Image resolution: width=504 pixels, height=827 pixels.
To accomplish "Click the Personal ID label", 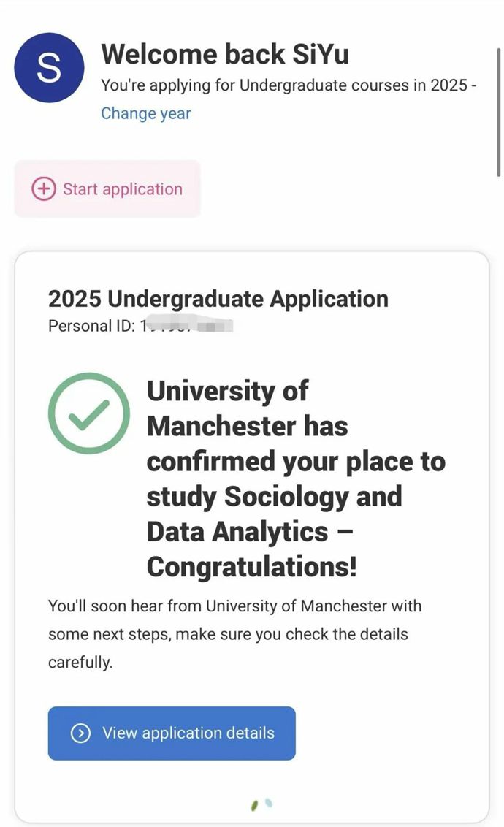I will [91, 326].
